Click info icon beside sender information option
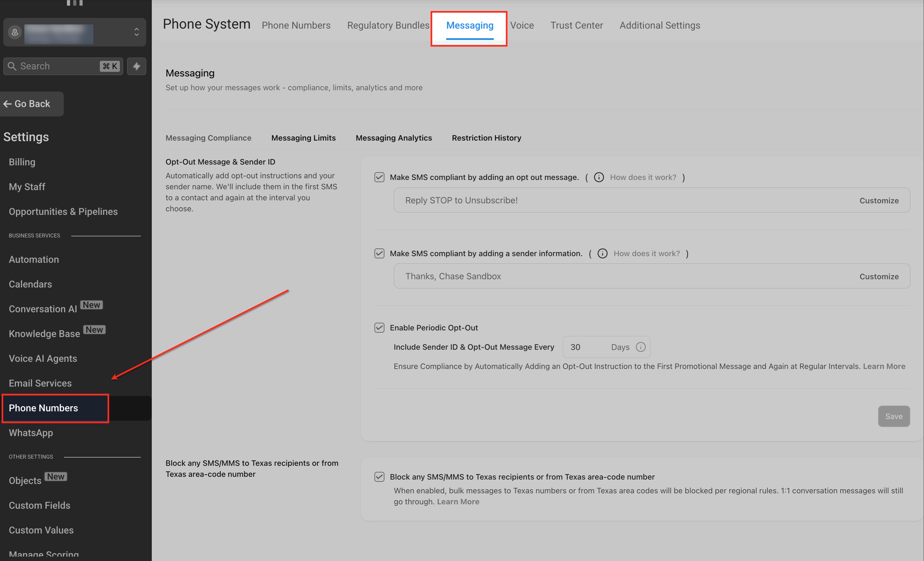This screenshot has width=924, height=561. point(602,254)
